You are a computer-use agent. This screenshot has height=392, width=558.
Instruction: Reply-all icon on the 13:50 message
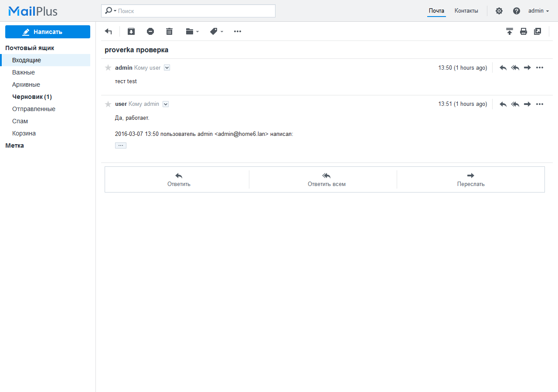[515, 68]
